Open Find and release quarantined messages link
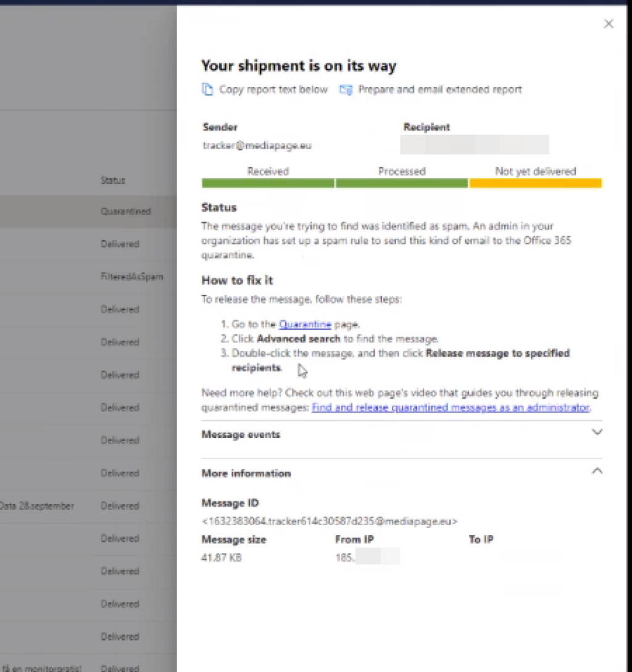The width and height of the screenshot is (632, 672). (x=450, y=407)
